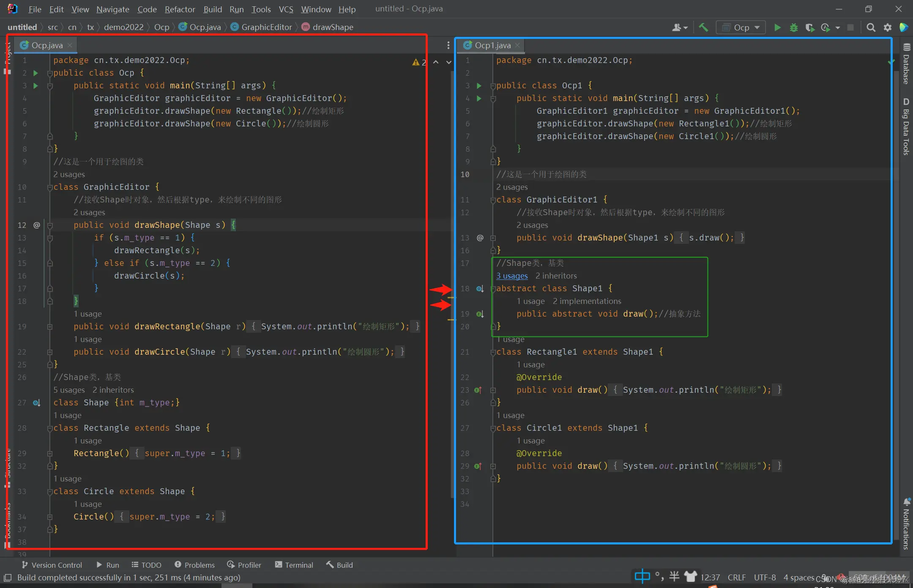Collapse the GraphicEditor class fold marker
913x588 pixels.
50,187
